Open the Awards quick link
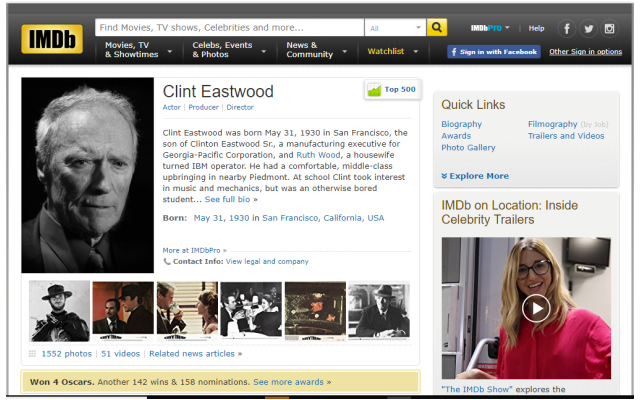The height and width of the screenshot is (400, 640). 456,136
